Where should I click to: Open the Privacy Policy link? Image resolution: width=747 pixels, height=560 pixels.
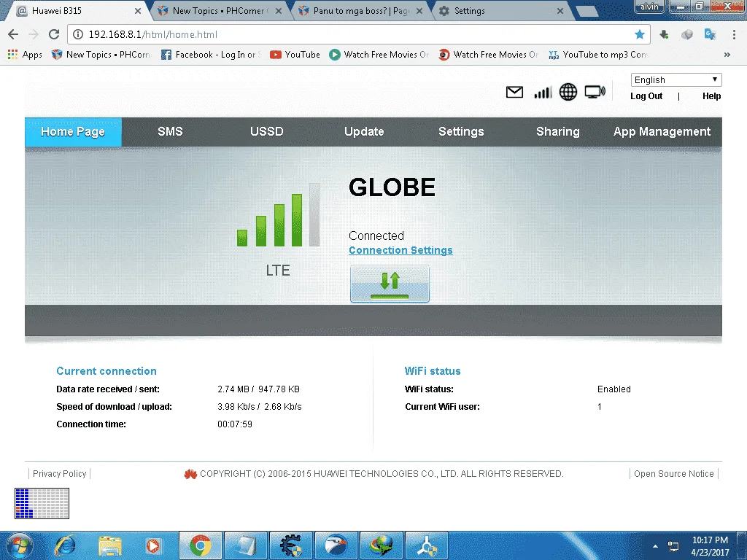[60, 474]
